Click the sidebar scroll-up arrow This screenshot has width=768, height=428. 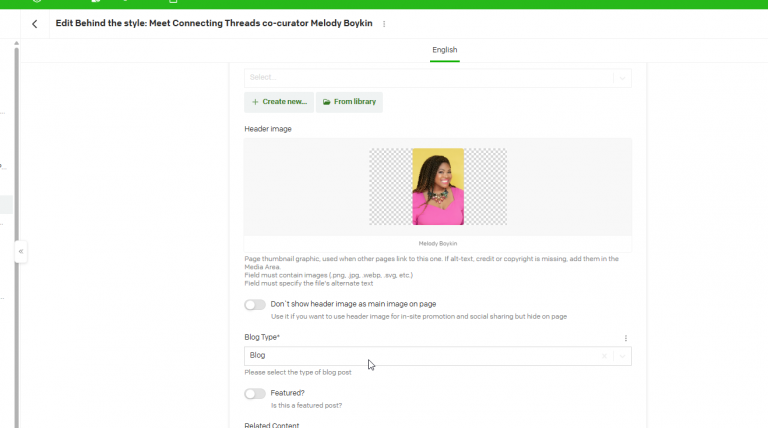(16, 44)
